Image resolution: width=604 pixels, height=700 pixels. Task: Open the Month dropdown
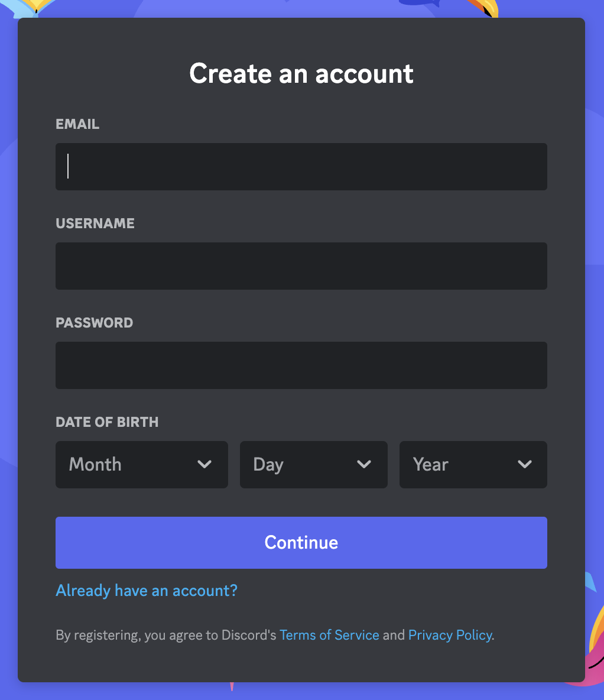click(x=142, y=465)
